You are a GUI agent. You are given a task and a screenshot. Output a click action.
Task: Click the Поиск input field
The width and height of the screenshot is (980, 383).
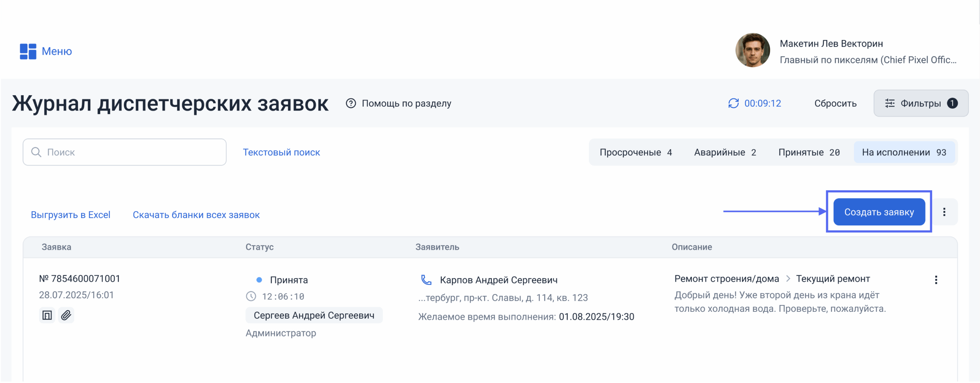coord(130,152)
